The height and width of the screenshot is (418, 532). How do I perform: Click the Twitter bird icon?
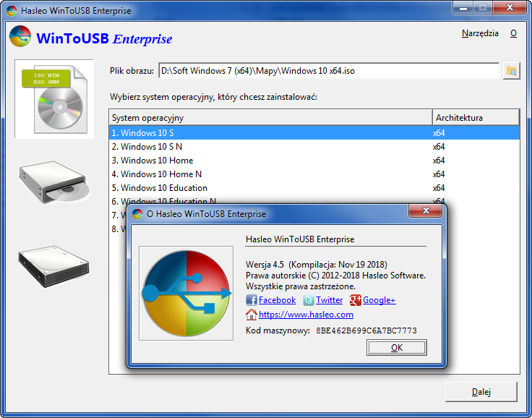click(309, 300)
